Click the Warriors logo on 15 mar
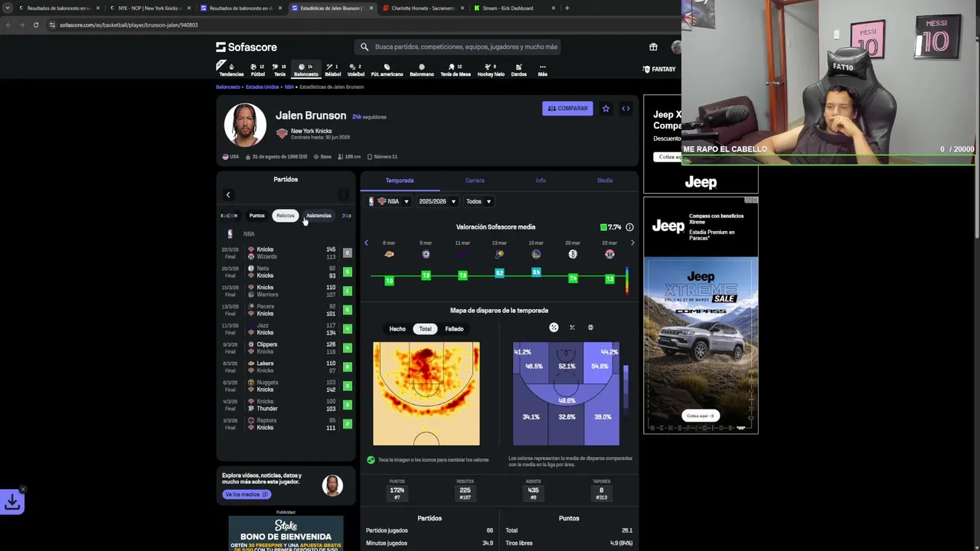The height and width of the screenshot is (551, 980). tap(536, 254)
